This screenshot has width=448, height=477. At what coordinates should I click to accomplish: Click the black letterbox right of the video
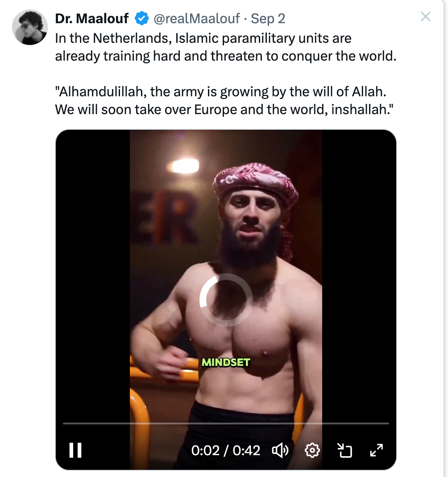point(359,274)
